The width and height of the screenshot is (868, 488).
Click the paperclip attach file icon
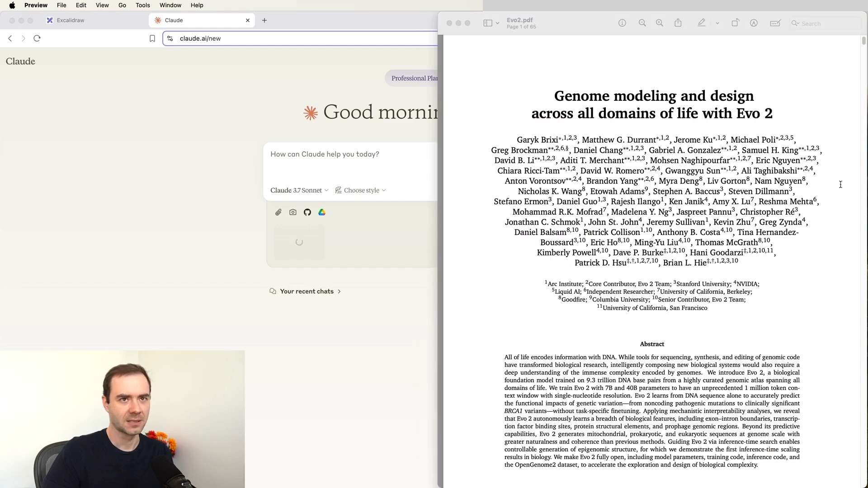(278, 212)
